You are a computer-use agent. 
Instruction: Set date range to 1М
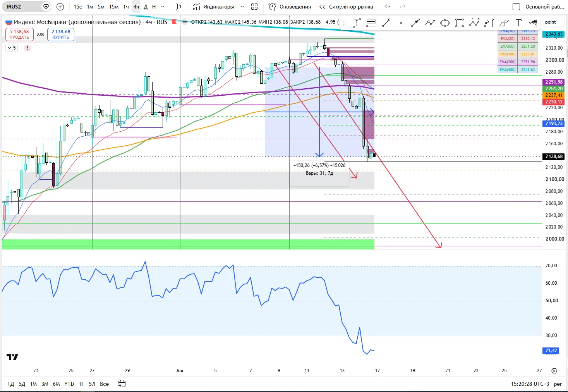[34, 384]
